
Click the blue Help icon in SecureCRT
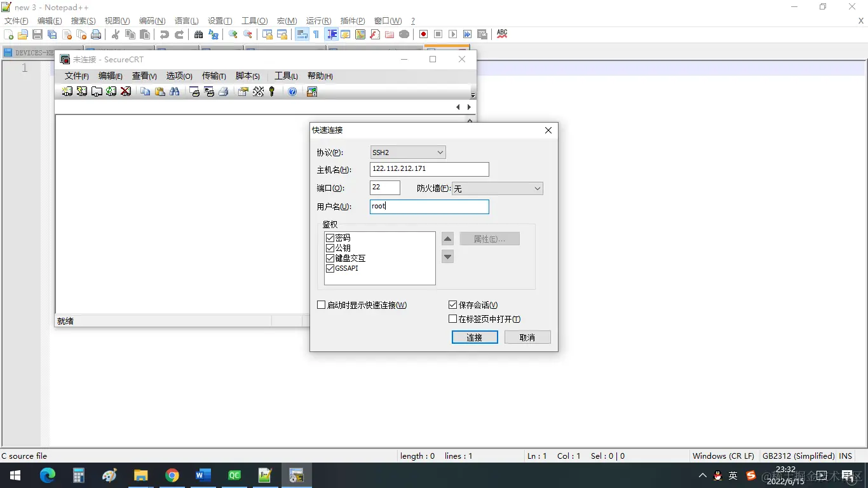pyautogui.click(x=292, y=91)
